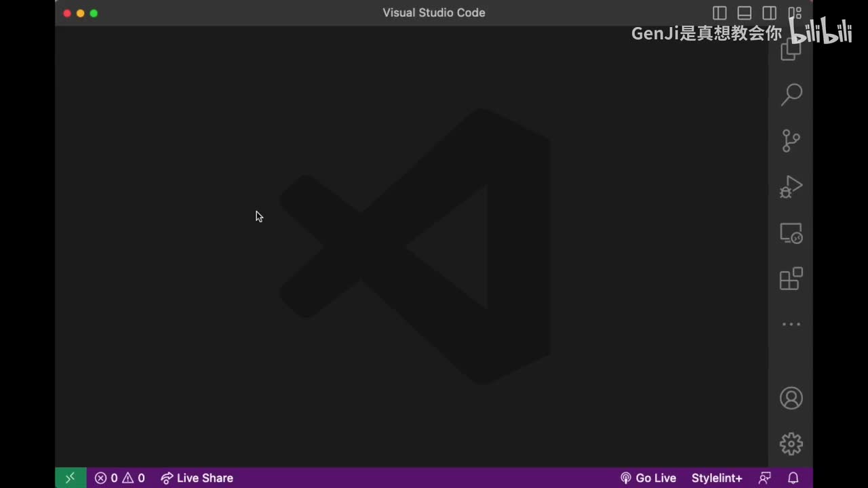Toggle the bottom panel layout icon

click(745, 13)
